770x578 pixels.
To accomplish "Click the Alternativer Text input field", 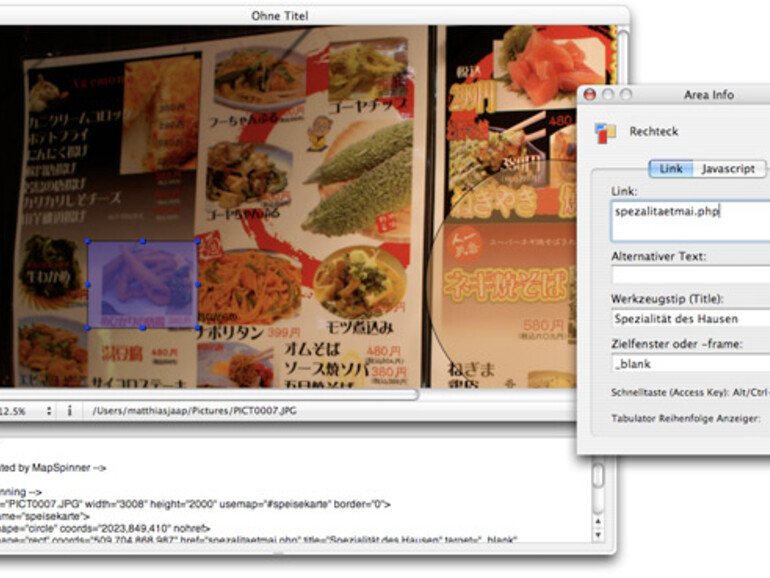I will pos(691,275).
